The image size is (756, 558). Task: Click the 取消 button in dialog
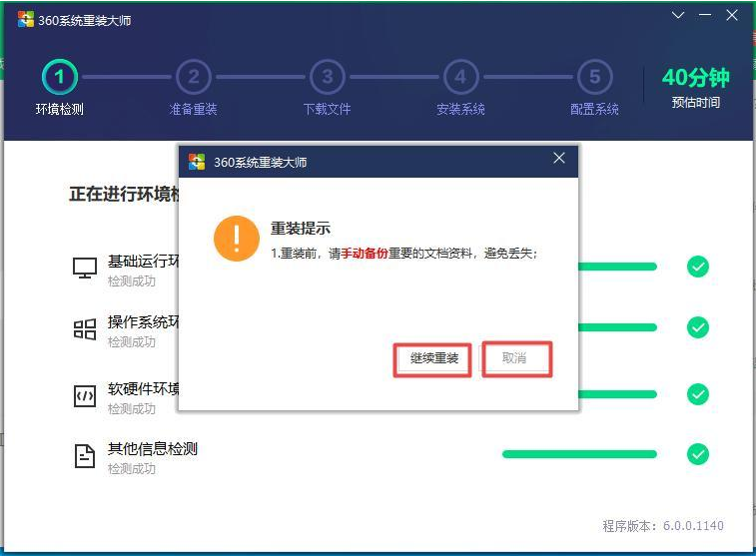[x=515, y=358]
